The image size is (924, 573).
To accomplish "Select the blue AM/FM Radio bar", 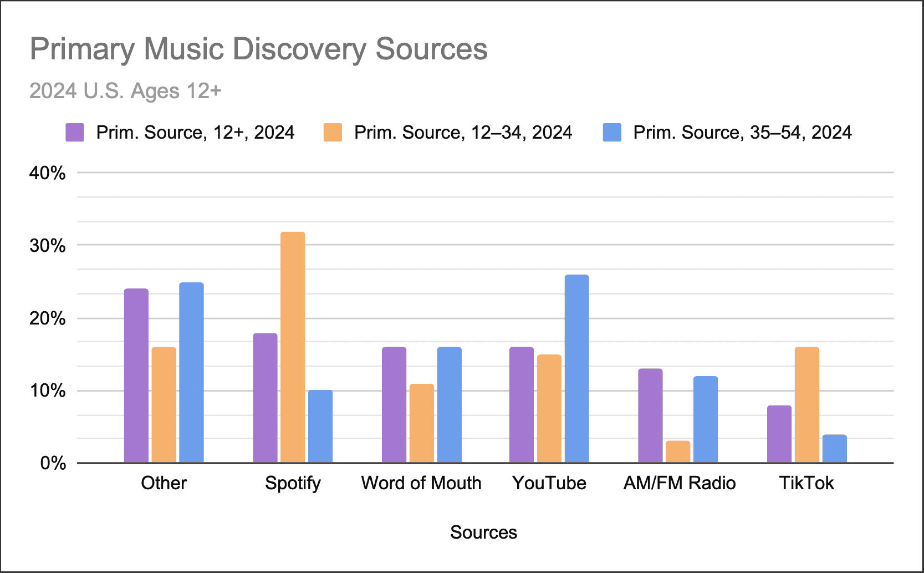I will [x=706, y=420].
